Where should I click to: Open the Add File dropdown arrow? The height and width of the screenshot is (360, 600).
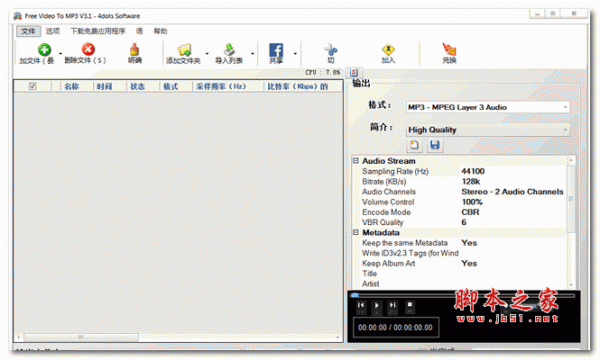(60, 53)
